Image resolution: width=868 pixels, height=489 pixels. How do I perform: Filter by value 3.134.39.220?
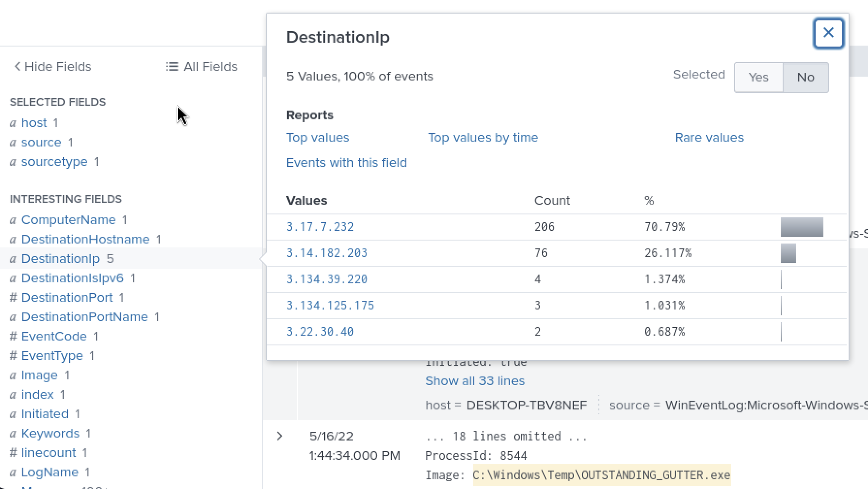[x=327, y=279]
